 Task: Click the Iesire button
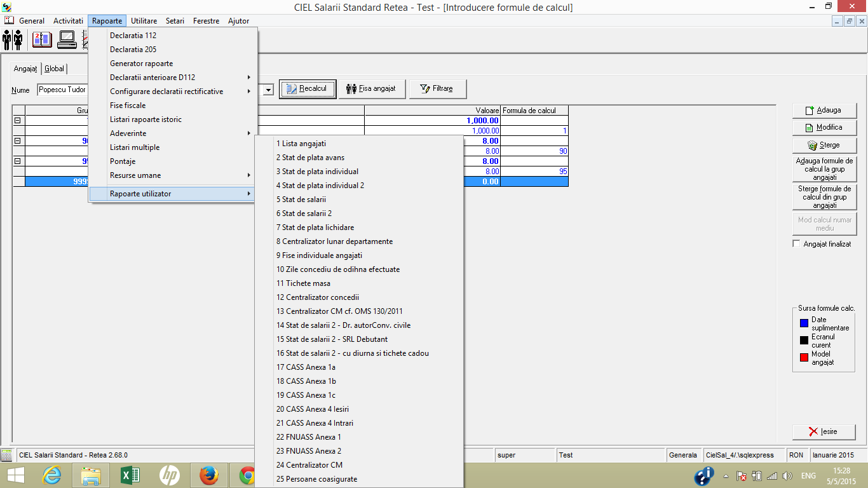click(x=824, y=431)
